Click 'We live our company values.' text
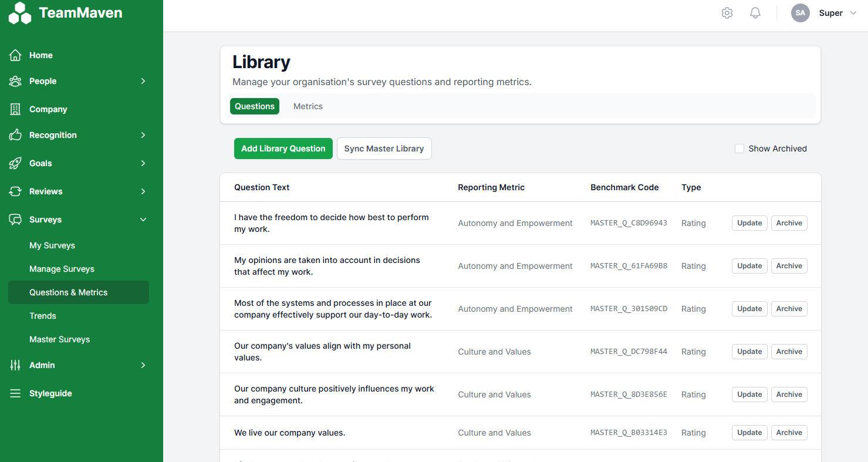The image size is (868, 462). [x=289, y=433]
